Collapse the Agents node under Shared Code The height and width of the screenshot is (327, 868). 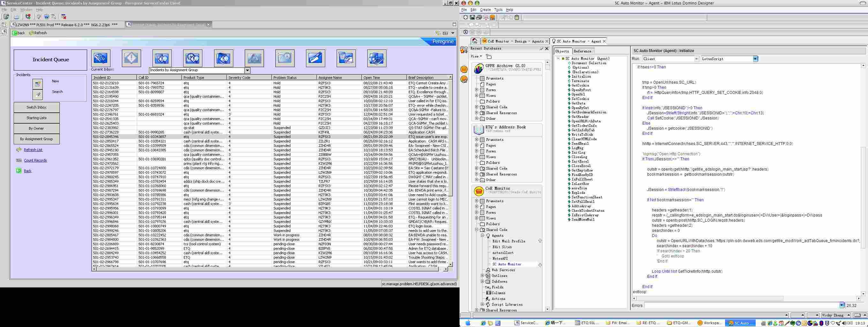click(x=483, y=236)
